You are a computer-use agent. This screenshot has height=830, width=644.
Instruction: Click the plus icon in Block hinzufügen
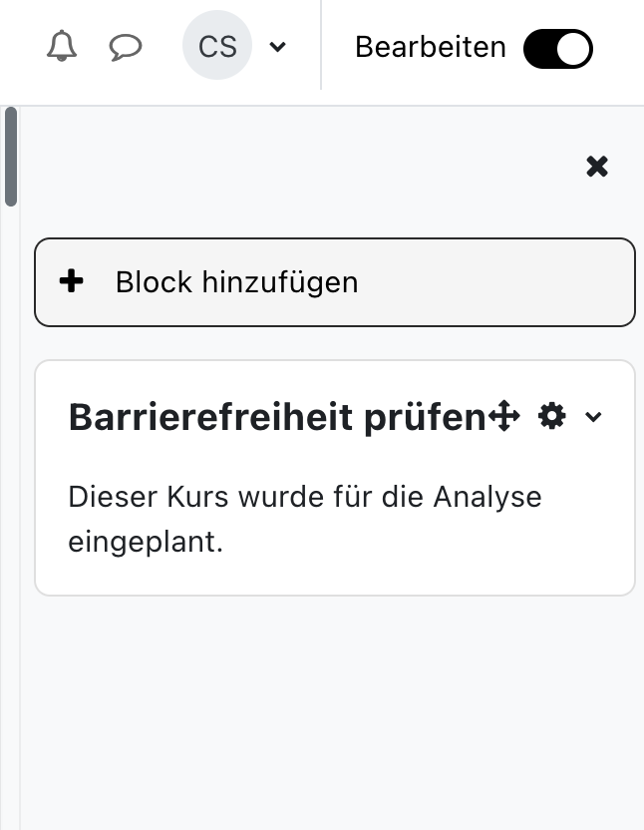coord(72,282)
